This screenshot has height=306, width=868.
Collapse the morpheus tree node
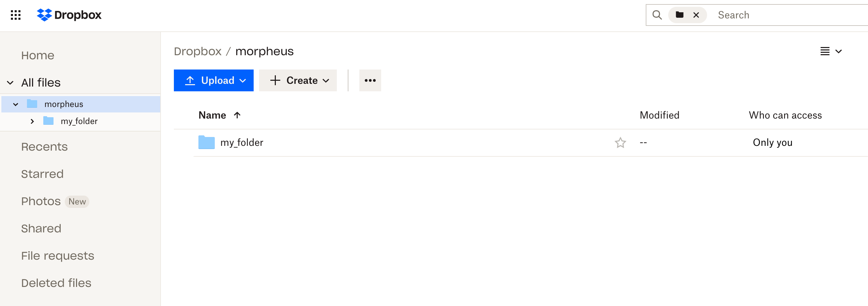[16, 104]
